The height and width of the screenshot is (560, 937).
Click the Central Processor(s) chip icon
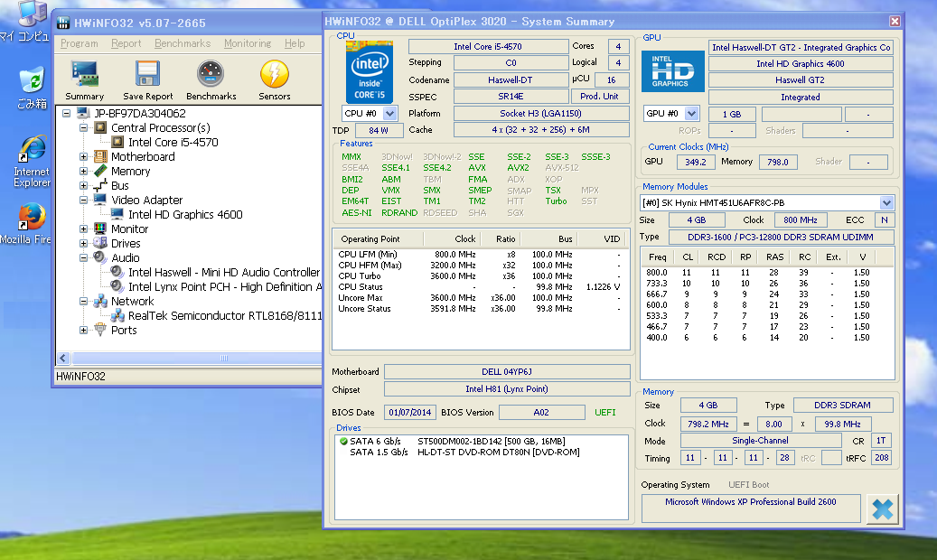click(x=100, y=127)
